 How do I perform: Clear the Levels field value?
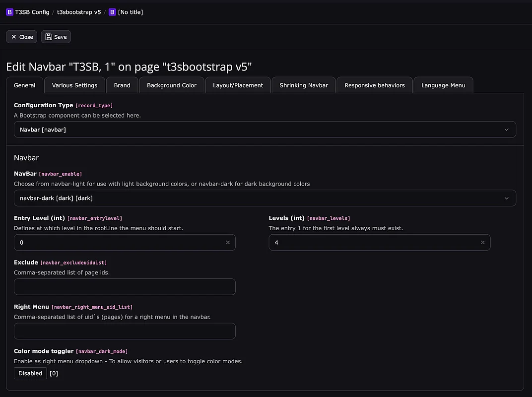click(482, 243)
